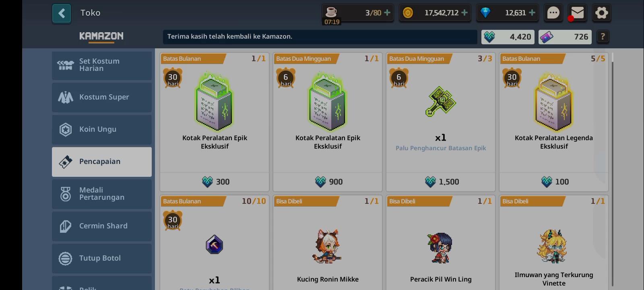The width and height of the screenshot is (644, 290).
Task: Open the settings gear icon
Action: (x=601, y=13)
